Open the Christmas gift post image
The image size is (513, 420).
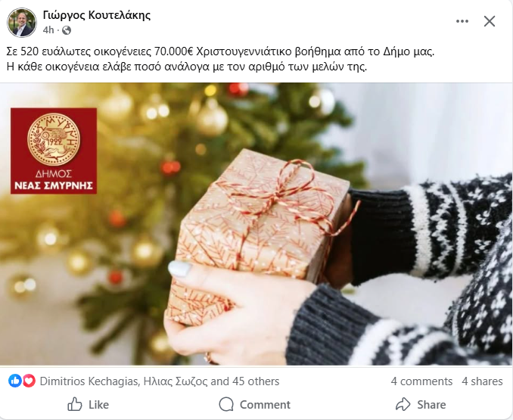(x=256, y=224)
